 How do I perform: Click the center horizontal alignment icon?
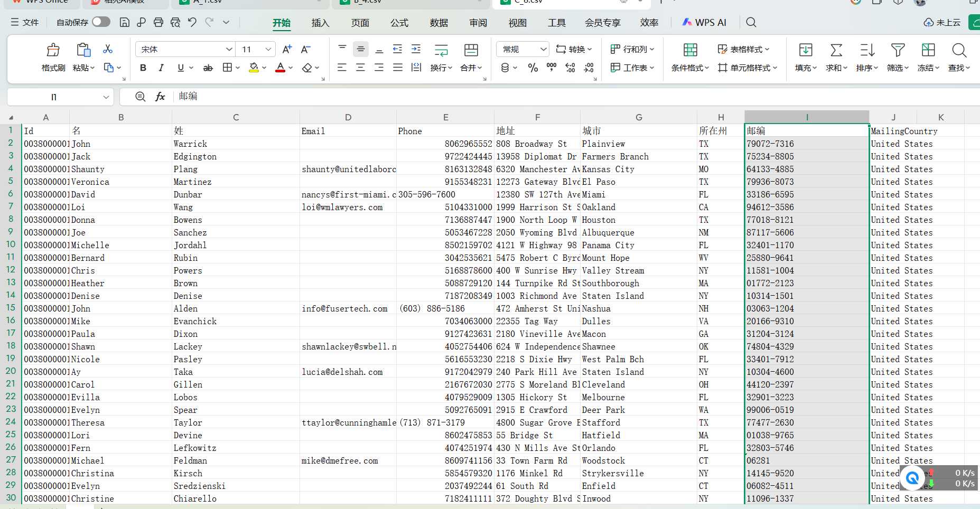[x=360, y=68]
